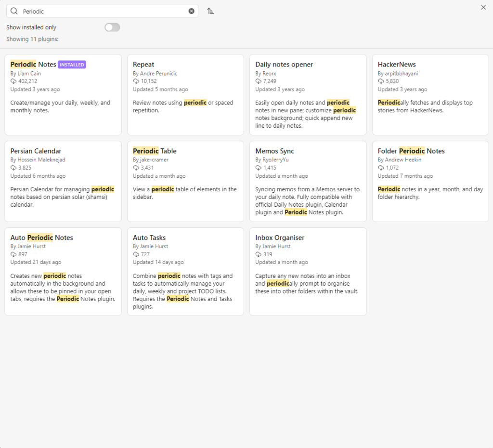493x448 pixels.
Task: Select the Daily notes opener plugin card
Action: coord(308,94)
